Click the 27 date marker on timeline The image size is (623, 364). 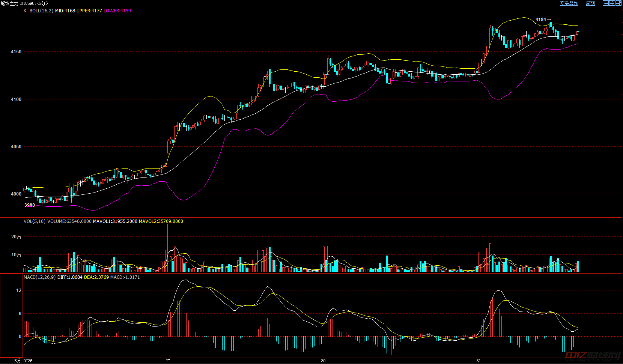pos(168,361)
